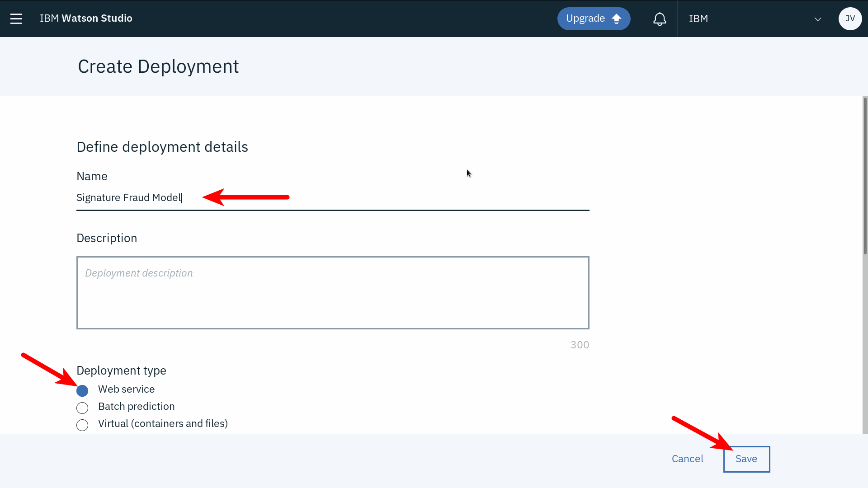Click the Description field label

pyautogui.click(x=107, y=238)
